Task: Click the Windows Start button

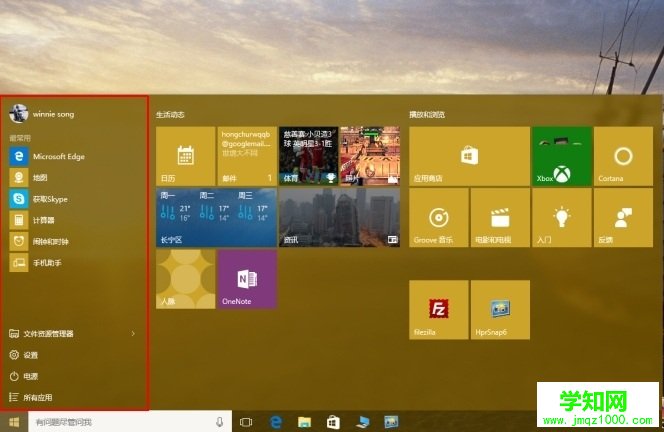Action: pos(14,422)
